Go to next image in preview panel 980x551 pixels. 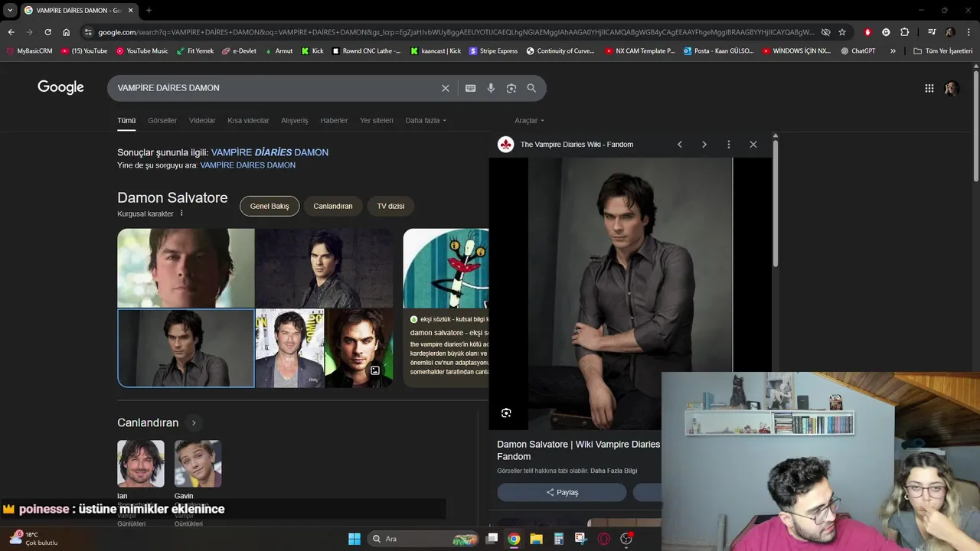tap(704, 144)
